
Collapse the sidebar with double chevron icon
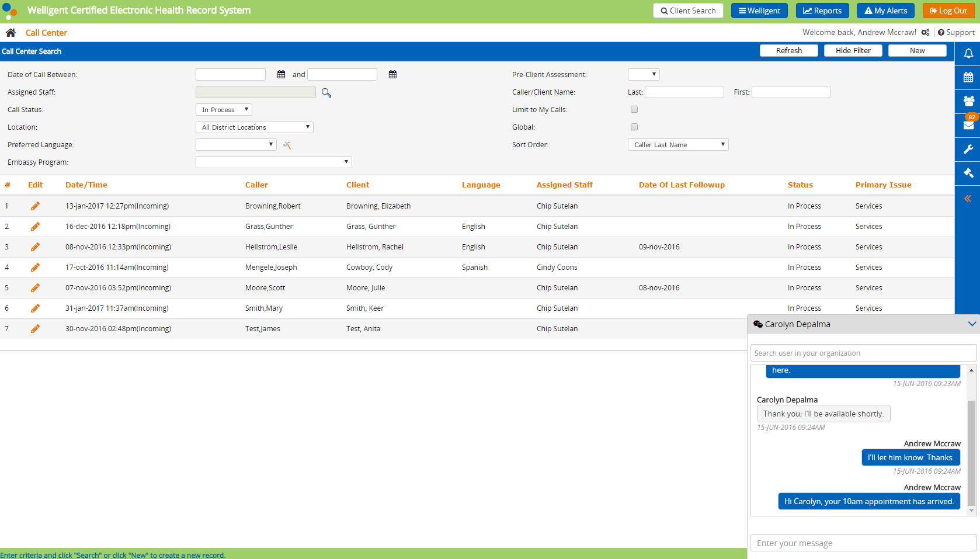coord(968,199)
